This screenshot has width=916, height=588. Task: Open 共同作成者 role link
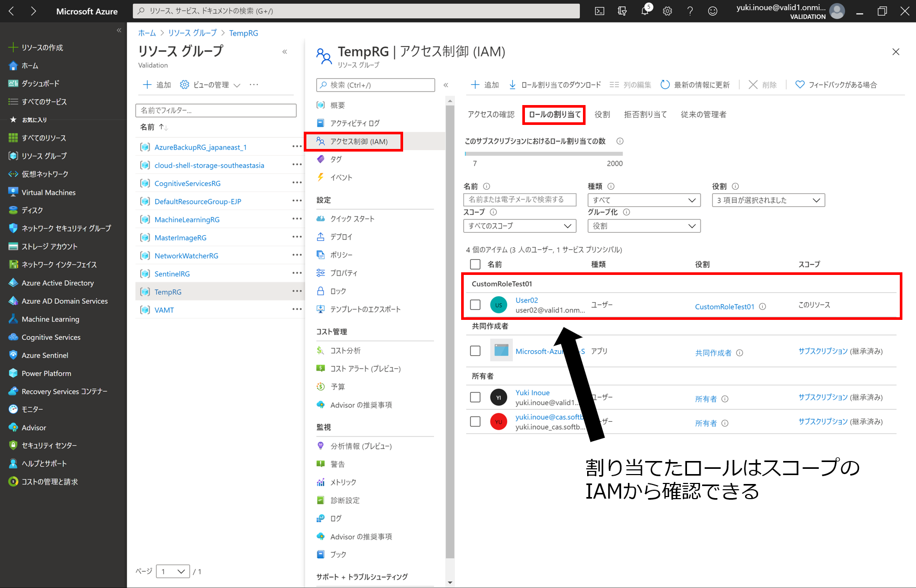point(713,353)
